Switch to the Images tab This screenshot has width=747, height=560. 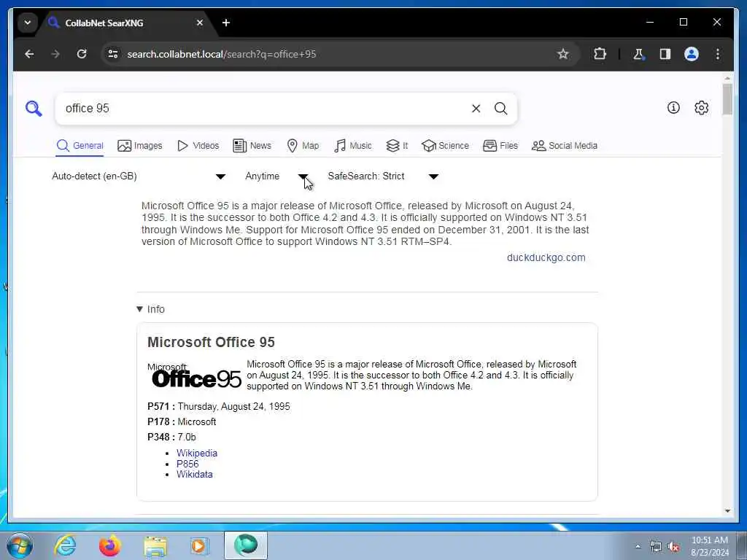coord(140,146)
